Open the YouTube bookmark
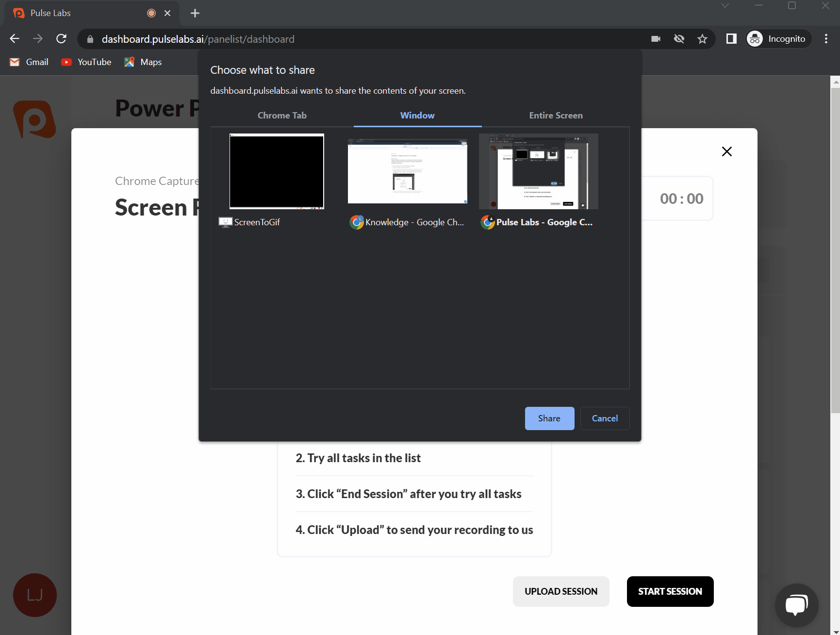Image resolution: width=840 pixels, height=635 pixels. click(86, 62)
